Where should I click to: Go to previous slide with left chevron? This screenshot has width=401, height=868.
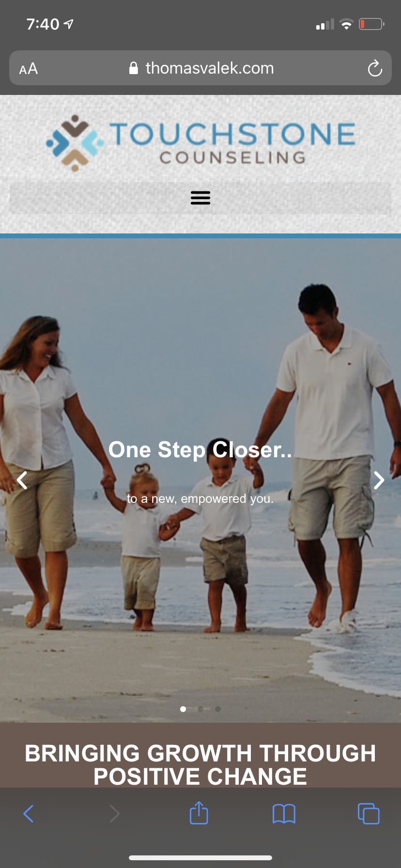click(x=22, y=480)
